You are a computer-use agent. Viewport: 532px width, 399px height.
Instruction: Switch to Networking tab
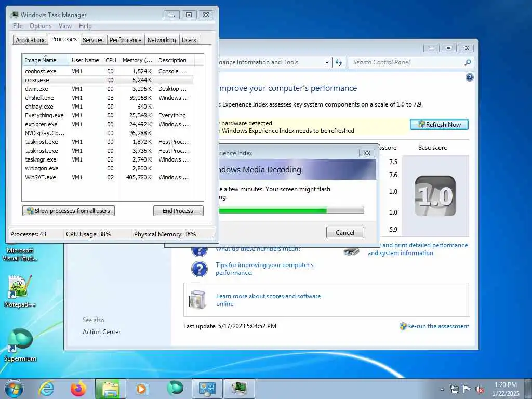pyautogui.click(x=162, y=40)
